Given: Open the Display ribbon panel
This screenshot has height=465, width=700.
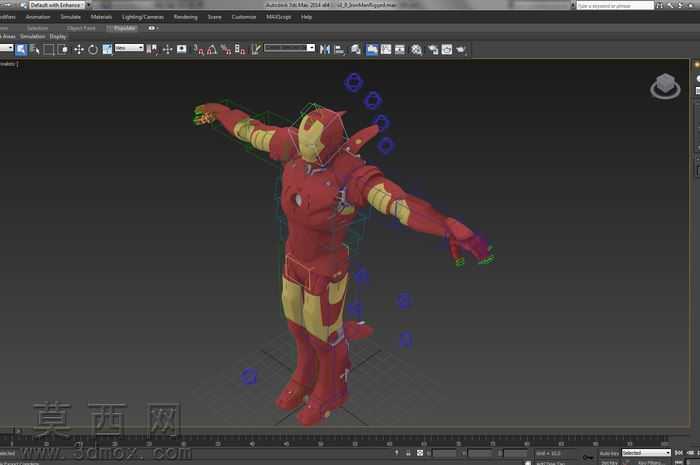Looking at the screenshot, I should (x=58, y=37).
